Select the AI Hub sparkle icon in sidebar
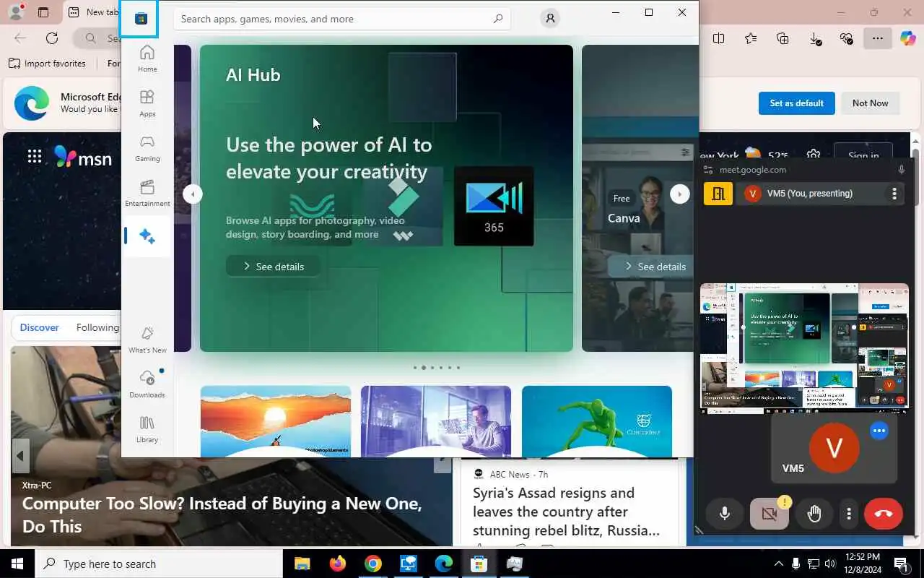Viewport: 924px width, 578px height. (147, 236)
